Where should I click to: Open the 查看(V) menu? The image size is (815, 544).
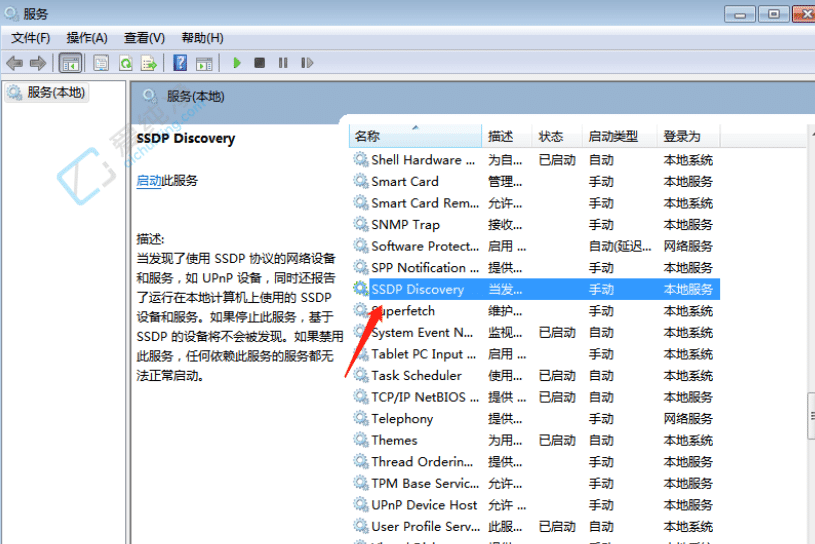[x=144, y=38]
